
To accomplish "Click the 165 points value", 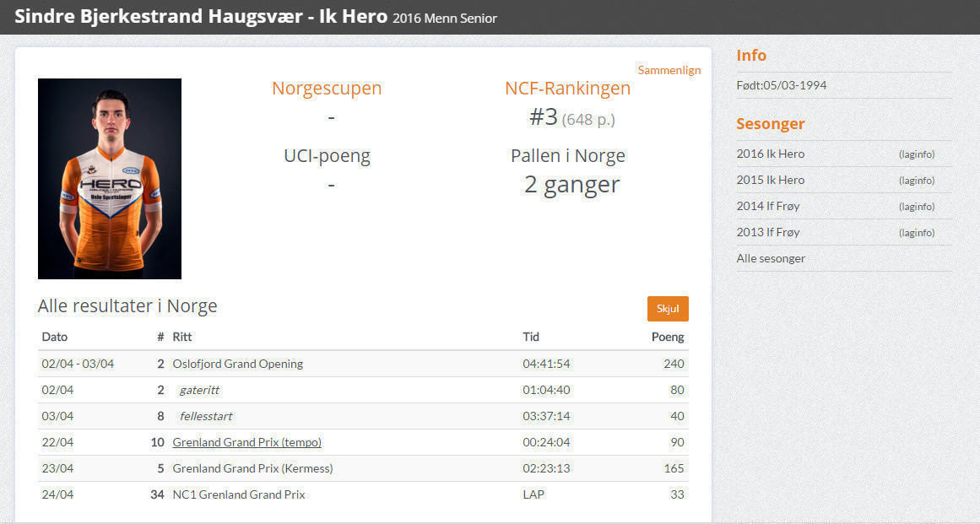I will (x=674, y=468).
